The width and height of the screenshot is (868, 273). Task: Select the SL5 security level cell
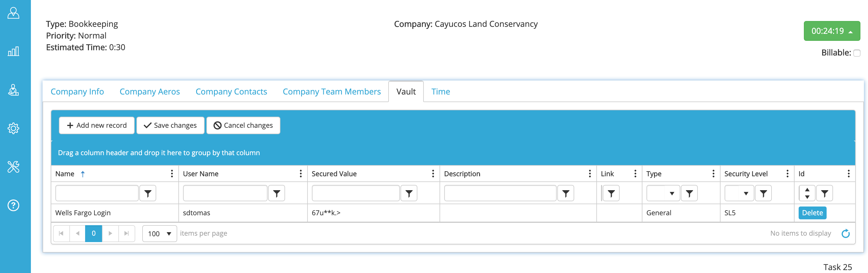click(757, 213)
